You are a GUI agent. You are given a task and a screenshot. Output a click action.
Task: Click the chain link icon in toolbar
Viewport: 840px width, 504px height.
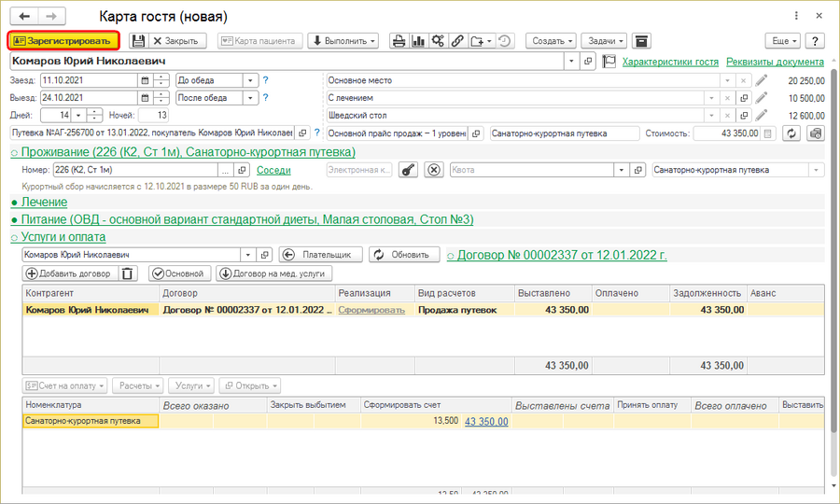tap(457, 41)
